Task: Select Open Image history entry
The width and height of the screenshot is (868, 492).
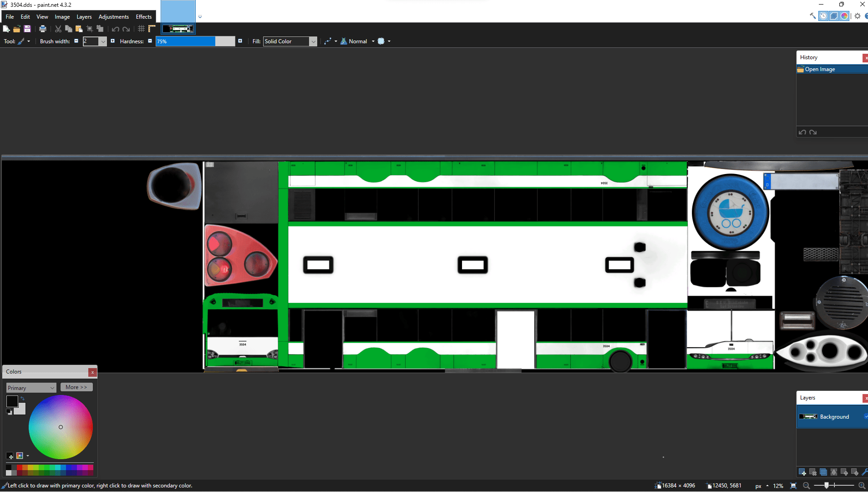Action: pos(820,69)
